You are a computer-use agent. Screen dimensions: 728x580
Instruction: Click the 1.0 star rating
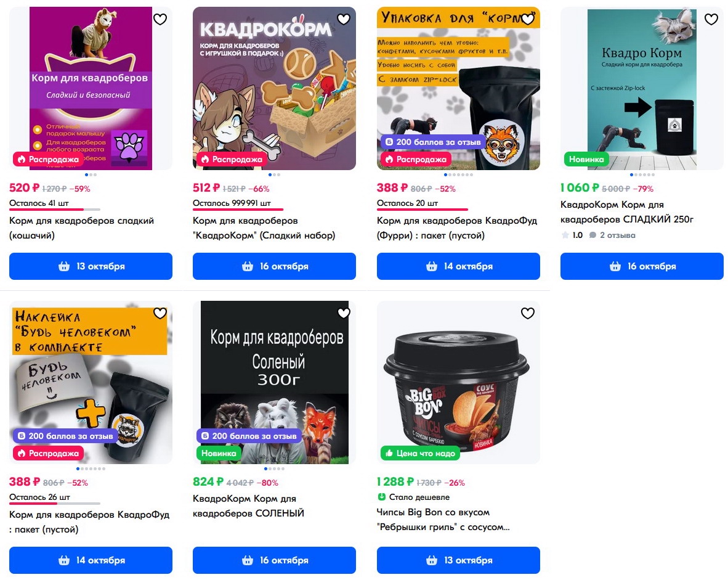(x=572, y=235)
